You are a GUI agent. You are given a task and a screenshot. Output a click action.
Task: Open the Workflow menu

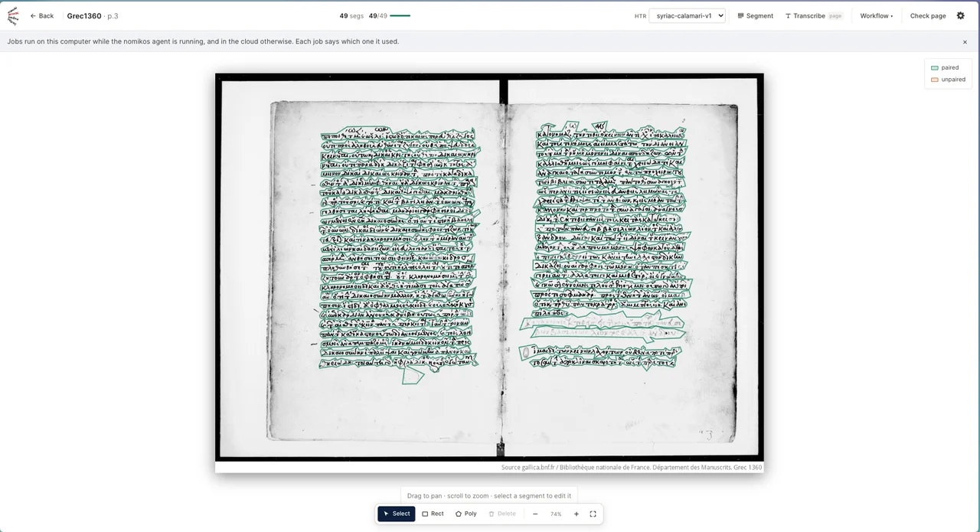876,16
